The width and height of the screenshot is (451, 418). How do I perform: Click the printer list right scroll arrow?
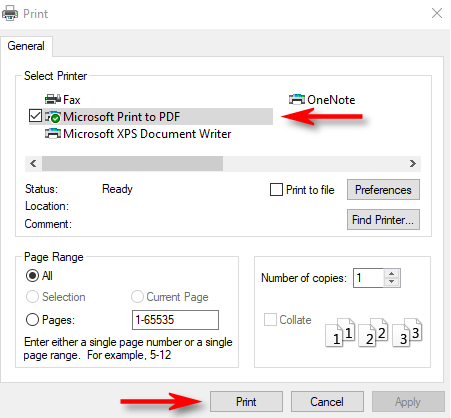click(413, 164)
